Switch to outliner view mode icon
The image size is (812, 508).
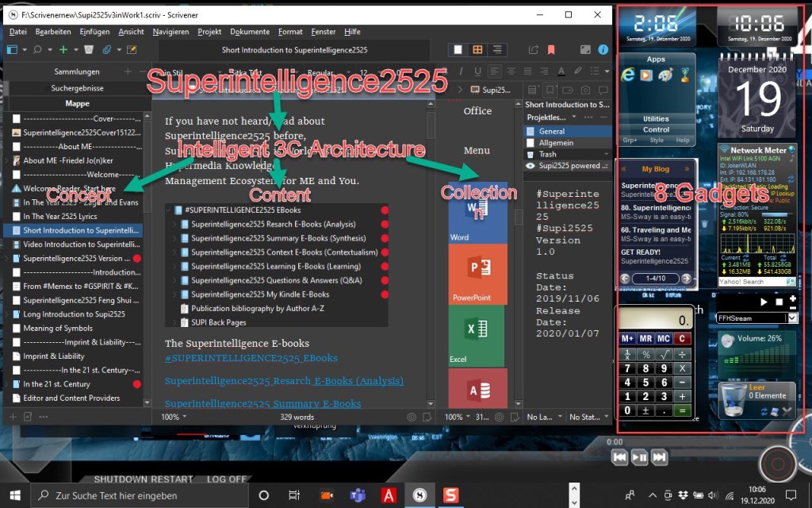pos(496,50)
